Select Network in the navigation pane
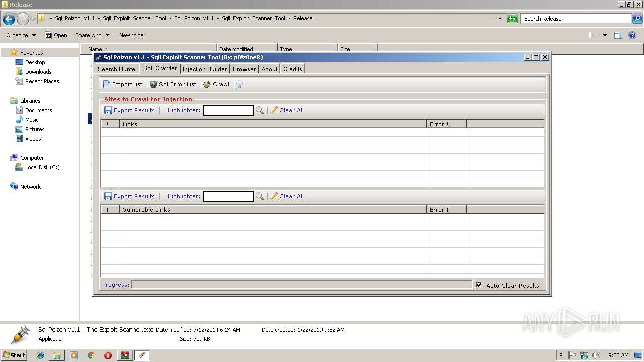 30,187
